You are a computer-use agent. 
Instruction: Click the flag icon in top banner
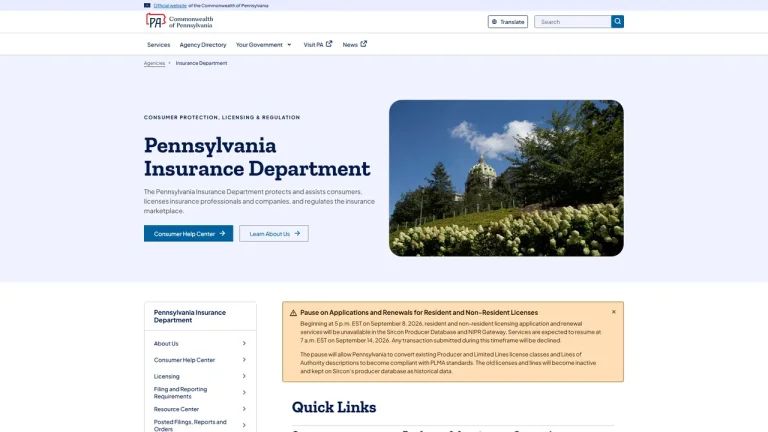point(147,5)
